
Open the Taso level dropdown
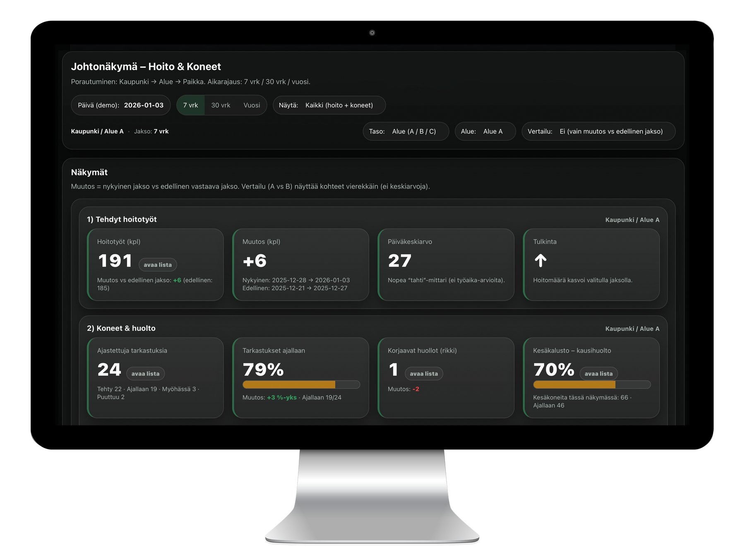(x=406, y=131)
